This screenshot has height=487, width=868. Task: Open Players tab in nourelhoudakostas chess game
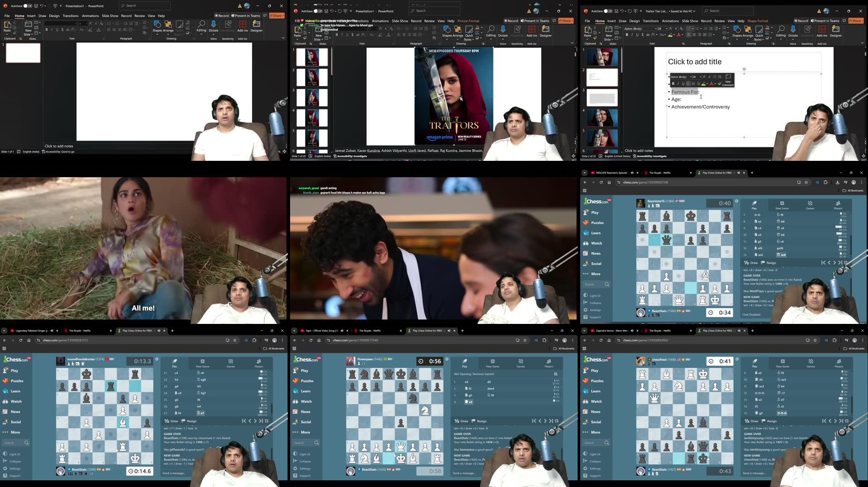tap(259, 363)
